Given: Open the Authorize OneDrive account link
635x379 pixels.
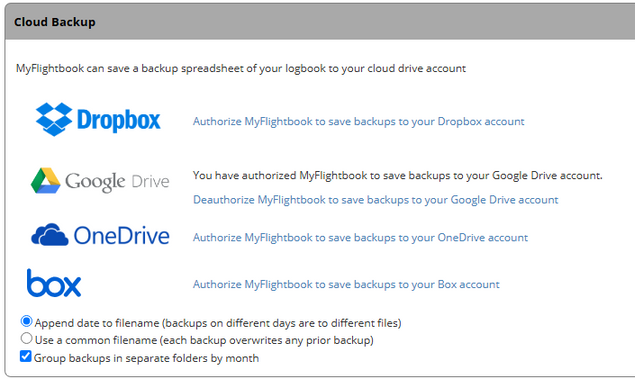Looking at the screenshot, I should [x=360, y=237].
